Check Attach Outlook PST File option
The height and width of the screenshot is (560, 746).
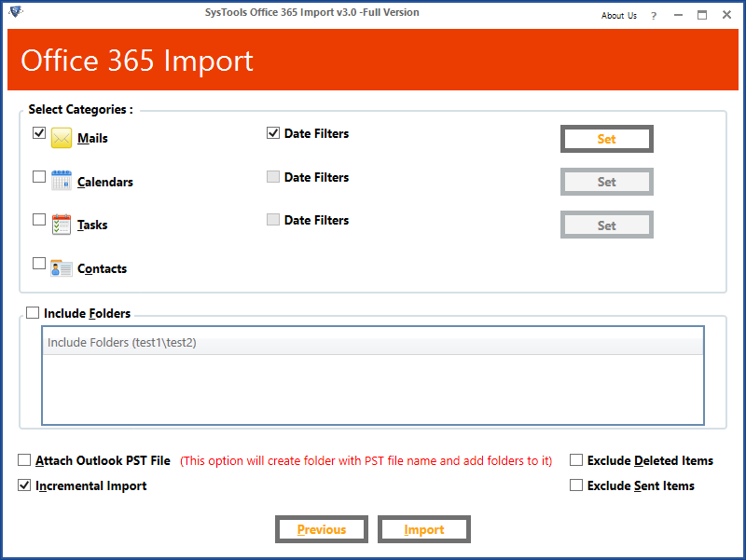pos(24,459)
